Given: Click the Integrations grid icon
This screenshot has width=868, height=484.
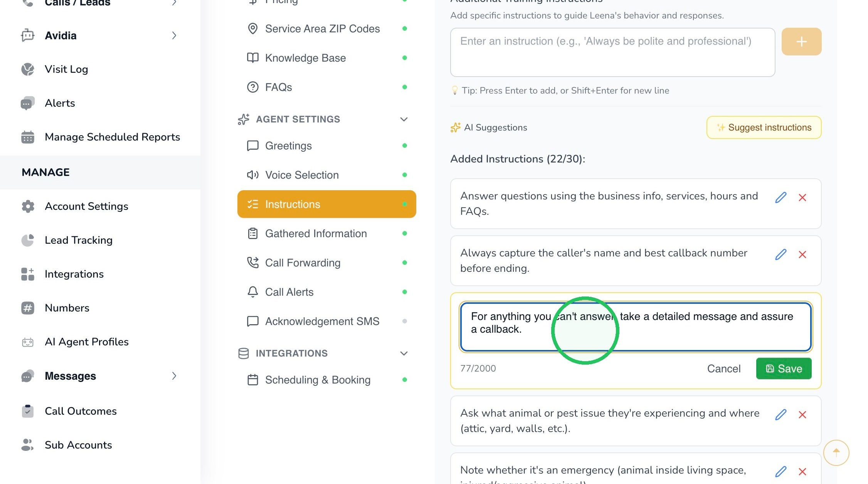Looking at the screenshot, I should 28,274.
